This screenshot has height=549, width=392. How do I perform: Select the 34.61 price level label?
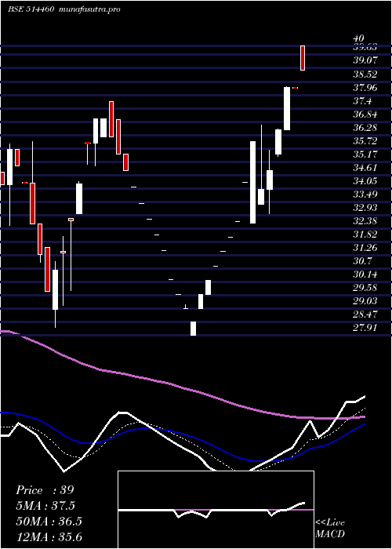(x=365, y=167)
